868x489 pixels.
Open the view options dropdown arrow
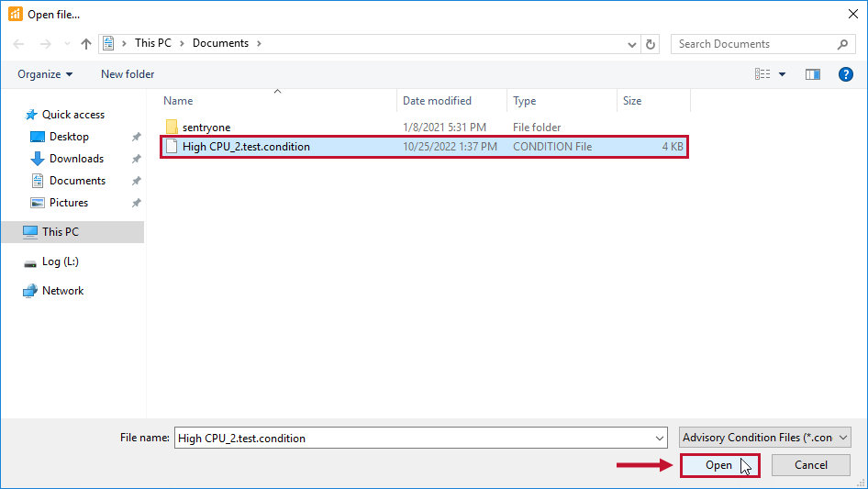783,74
